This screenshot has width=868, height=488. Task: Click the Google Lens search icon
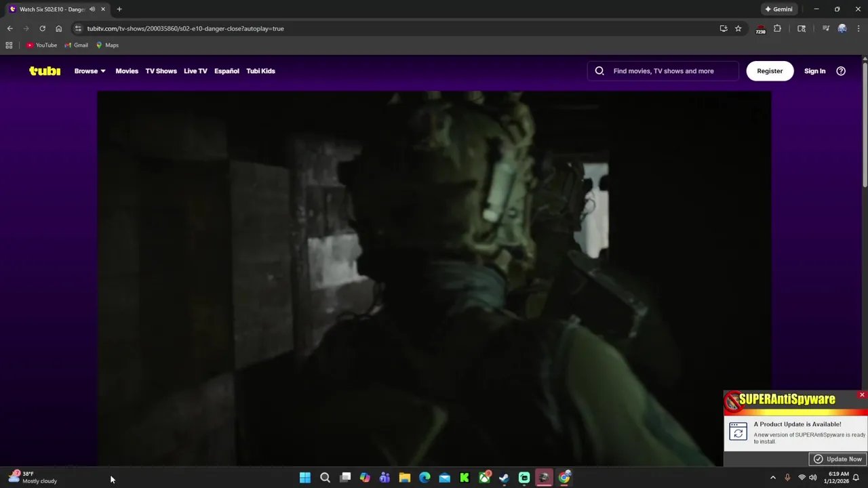pyautogui.click(x=802, y=28)
